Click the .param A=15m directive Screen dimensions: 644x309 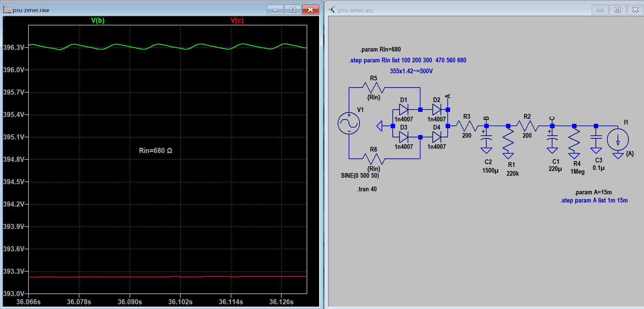click(593, 192)
